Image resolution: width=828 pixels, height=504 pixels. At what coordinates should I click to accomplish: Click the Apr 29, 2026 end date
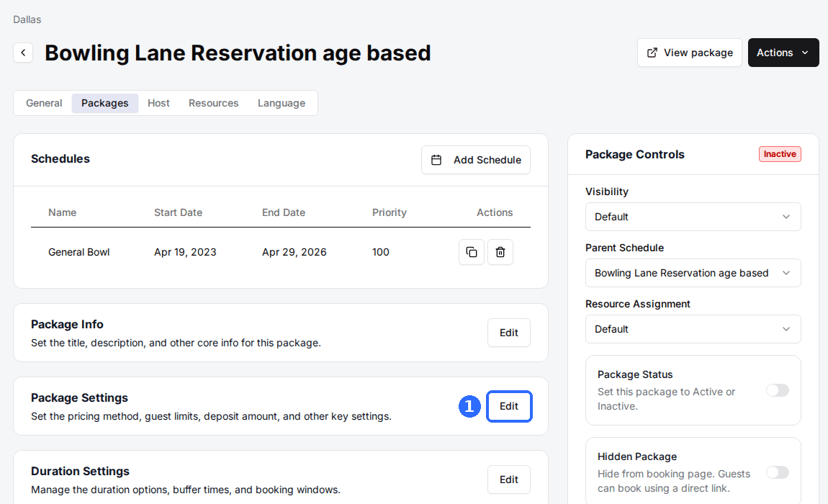(x=294, y=252)
